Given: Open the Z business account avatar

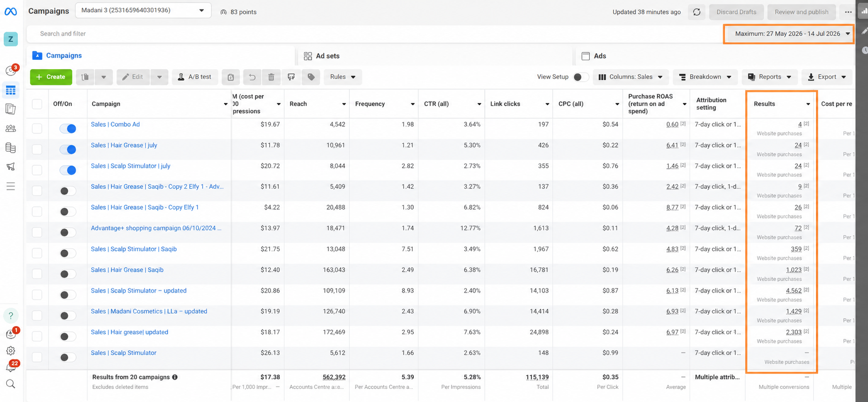Looking at the screenshot, I should tap(10, 39).
